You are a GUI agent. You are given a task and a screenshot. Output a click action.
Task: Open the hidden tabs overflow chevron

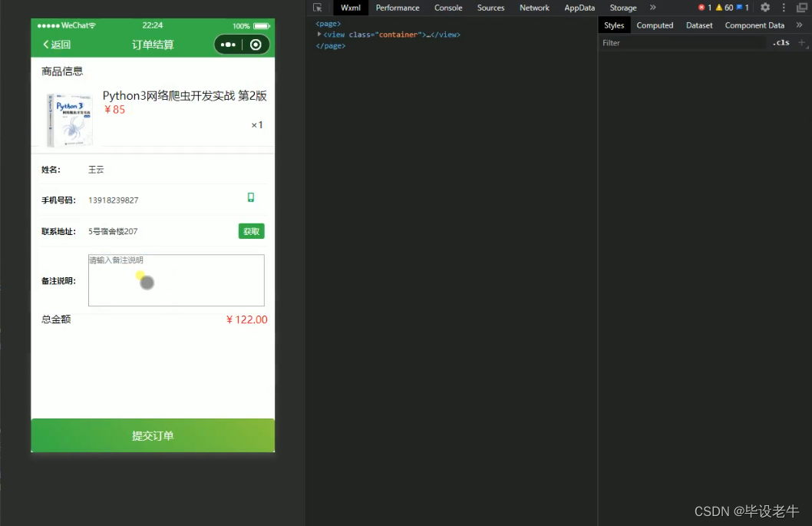pos(653,8)
